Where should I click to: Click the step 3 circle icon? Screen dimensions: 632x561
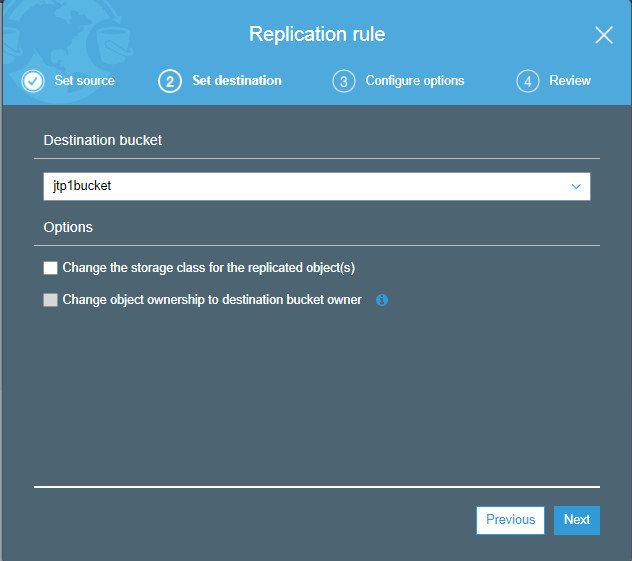344,81
